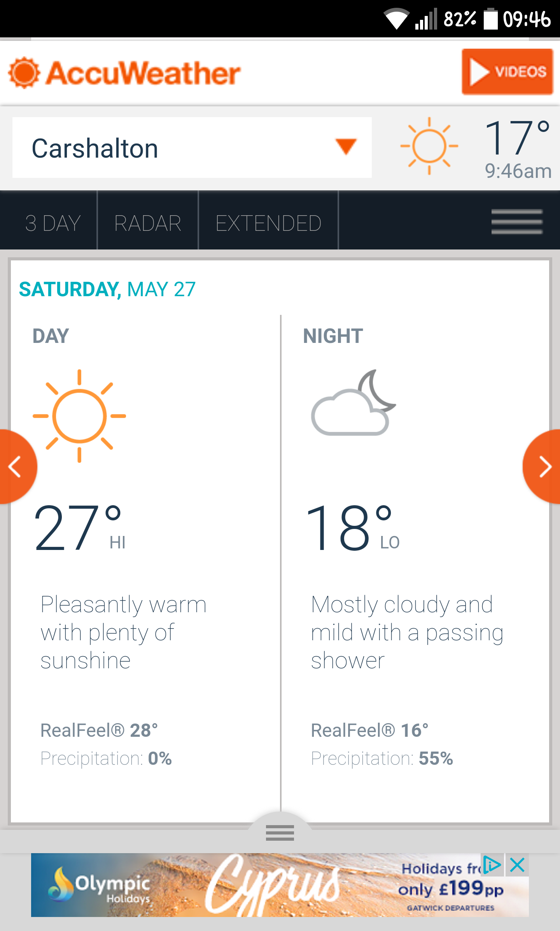Open the EXTENDED forecast tab
The height and width of the screenshot is (931, 560).
pos(268,223)
